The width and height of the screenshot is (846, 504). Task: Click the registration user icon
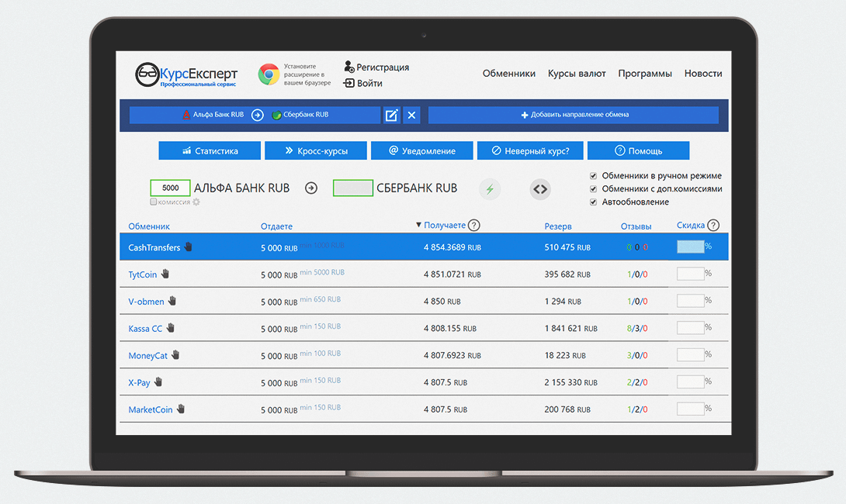[x=349, y=67]
